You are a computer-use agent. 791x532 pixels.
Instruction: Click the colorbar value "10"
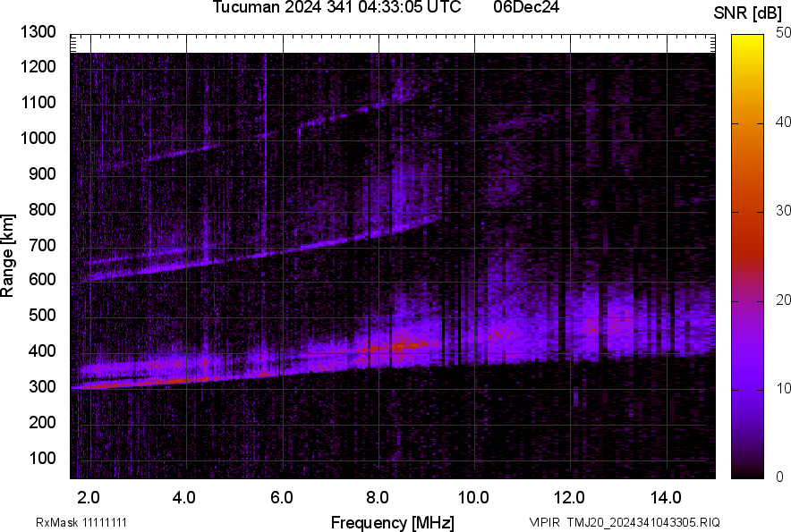(784, 388)
